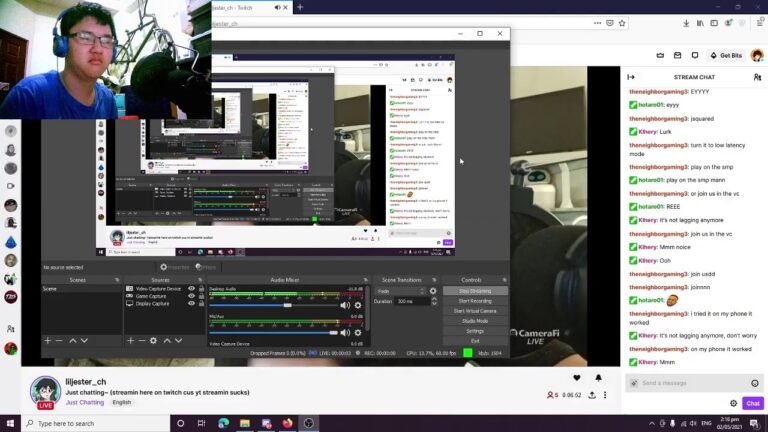Click Start Virtual Camera in OBS
This screenshot has height=432, width=768.
coord(475,311)
